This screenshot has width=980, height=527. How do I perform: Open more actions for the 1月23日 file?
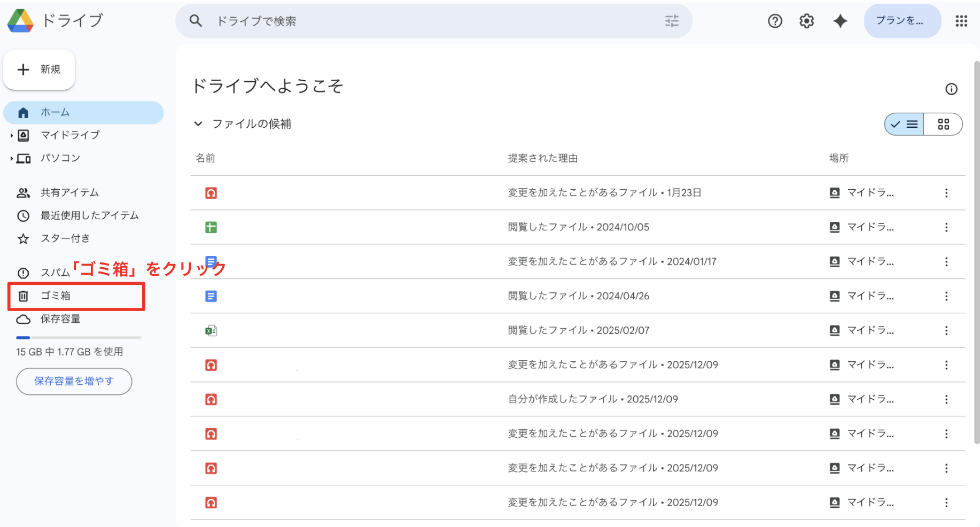click(946, 193)
